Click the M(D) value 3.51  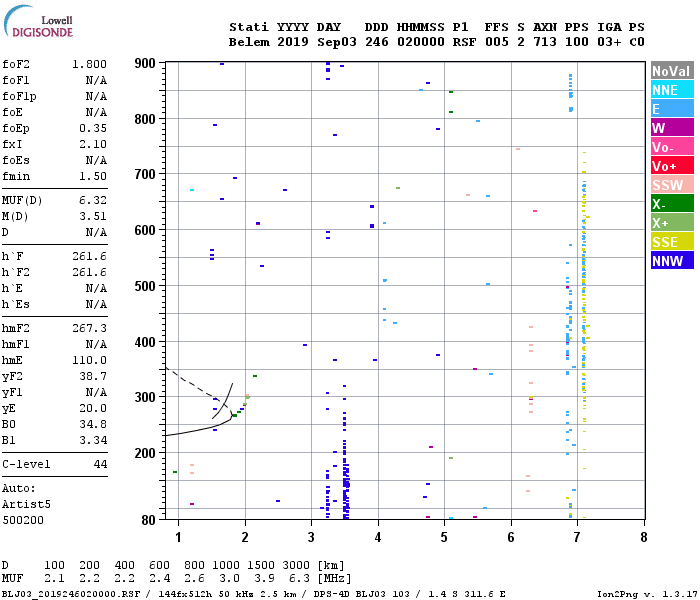(x=93, y=216)
